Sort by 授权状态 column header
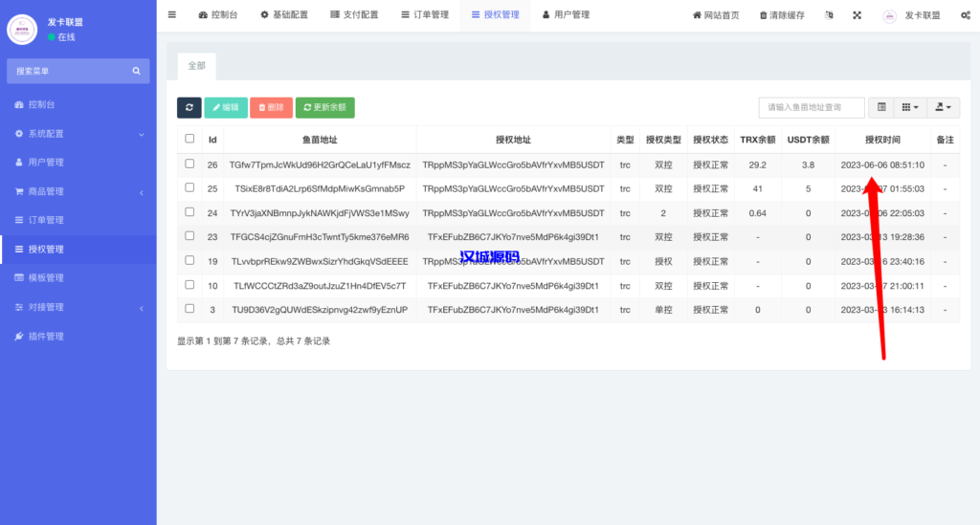The width and height of the screenshot is (980, 525). [711, 140]
